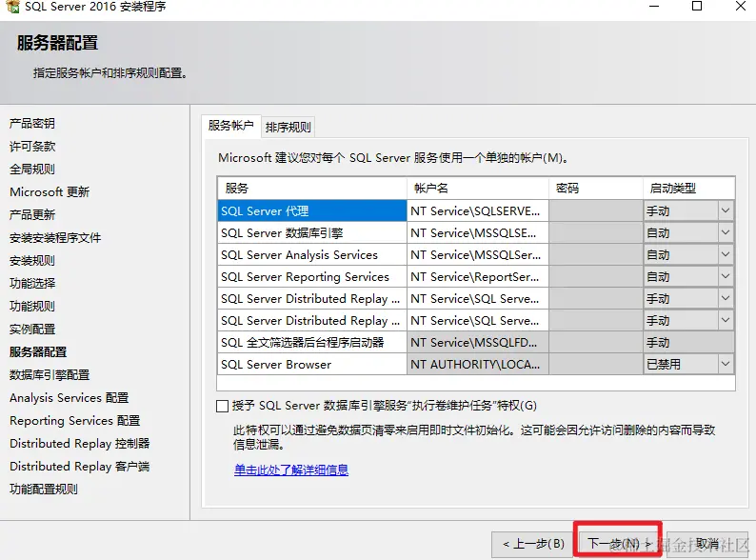Click Distributed Replay 客户端 step in sidebar

click(x=80, y=467)
